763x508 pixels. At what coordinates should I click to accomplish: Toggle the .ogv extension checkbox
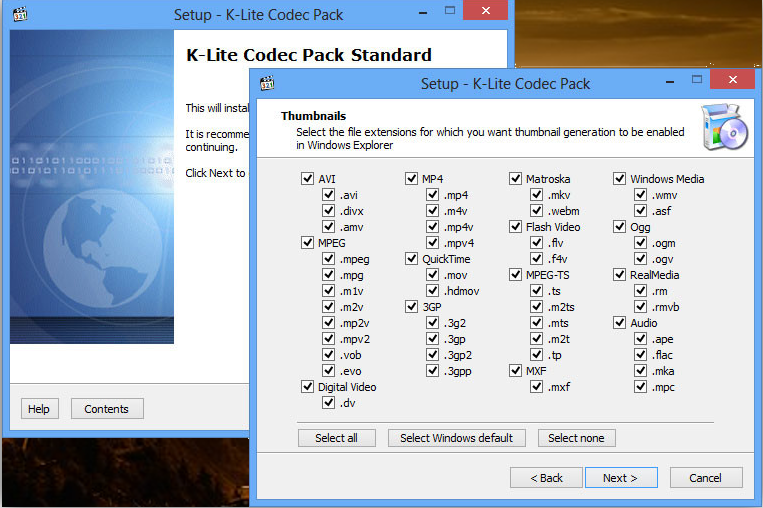click(x=640, y=259)
